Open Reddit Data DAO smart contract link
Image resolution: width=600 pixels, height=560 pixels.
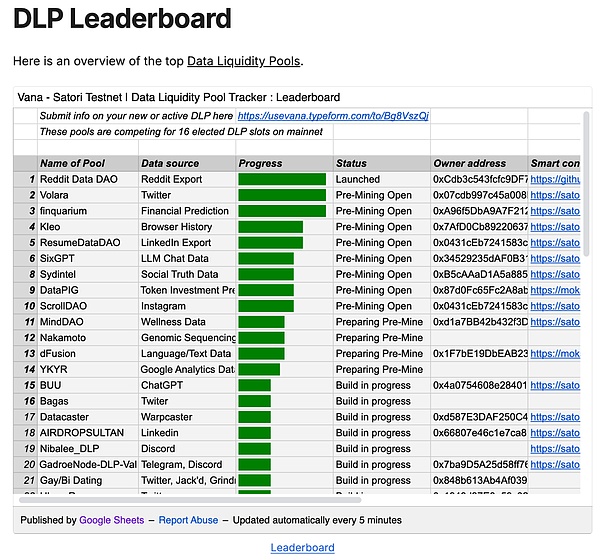point(554,179)
